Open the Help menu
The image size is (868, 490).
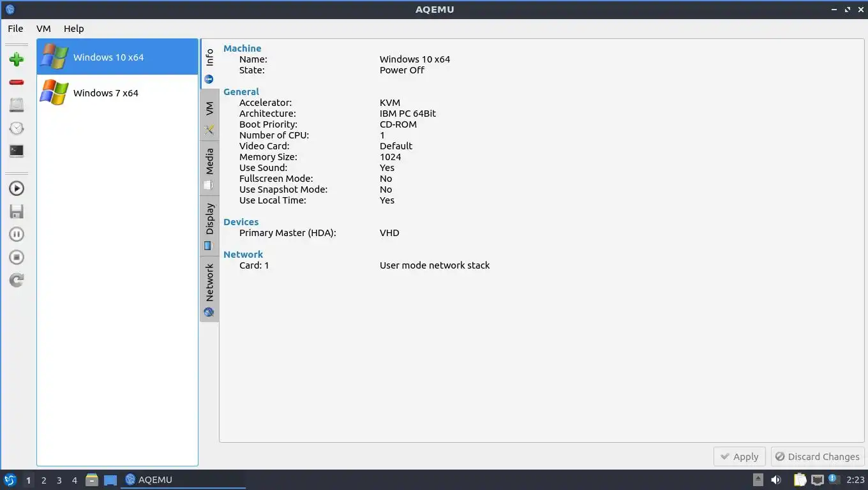[73, 29]
